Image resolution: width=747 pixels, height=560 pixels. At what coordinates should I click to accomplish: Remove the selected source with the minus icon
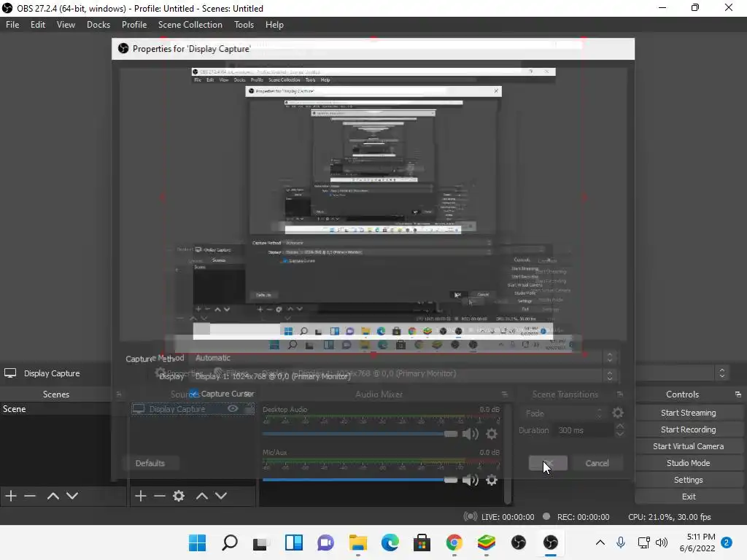pyautogui.click(x=160, y=496)
